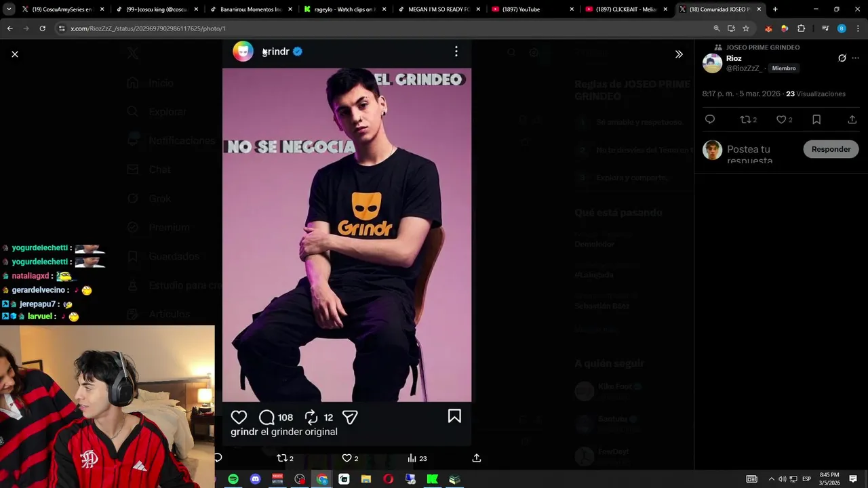Close the Comunidad JOSEO tab
This screenshot has height=488, width=868.
(759, 9)
